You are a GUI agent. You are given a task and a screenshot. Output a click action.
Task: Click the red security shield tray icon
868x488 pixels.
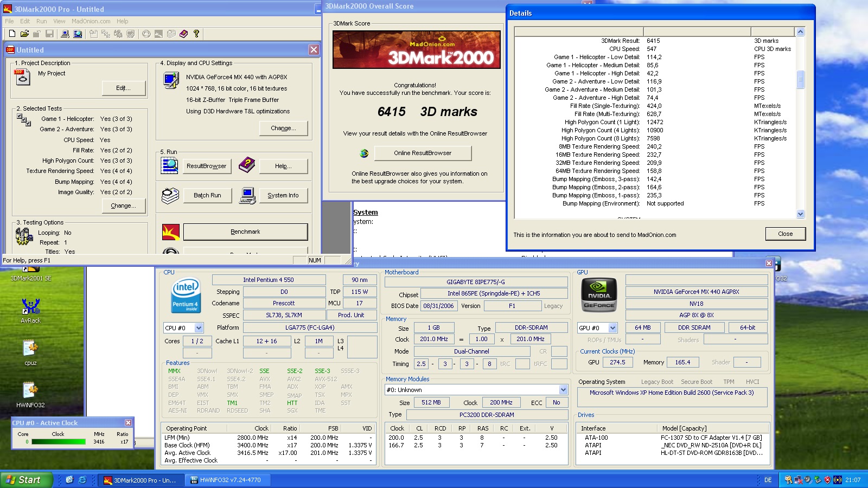(827, 480)
